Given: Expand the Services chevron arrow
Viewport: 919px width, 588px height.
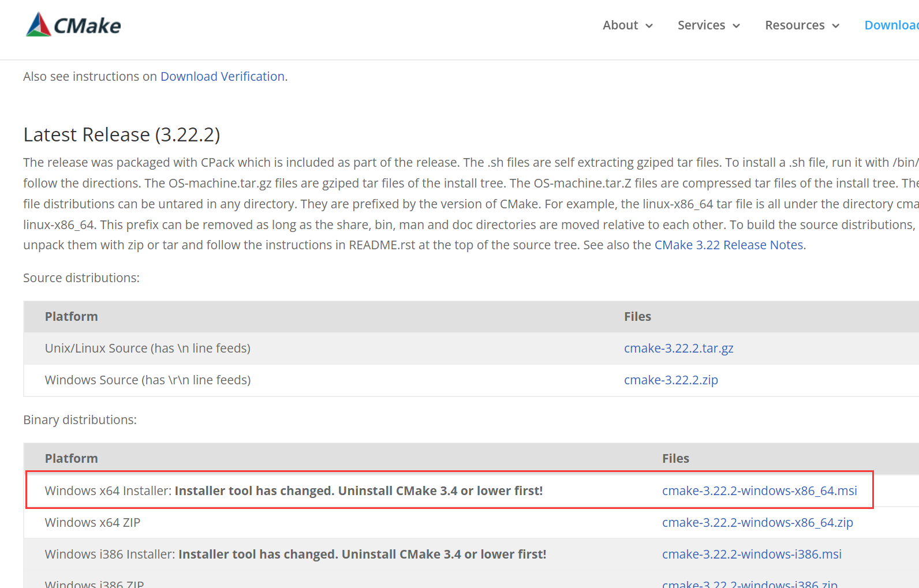Looking at the screenshot, I should coord(736,26).
